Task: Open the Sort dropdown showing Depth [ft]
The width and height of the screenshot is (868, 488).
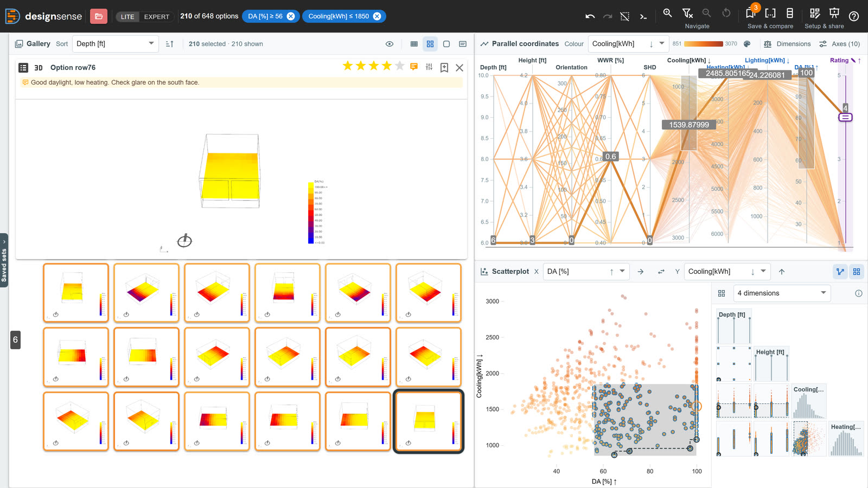Action: [x=115, y=44]
